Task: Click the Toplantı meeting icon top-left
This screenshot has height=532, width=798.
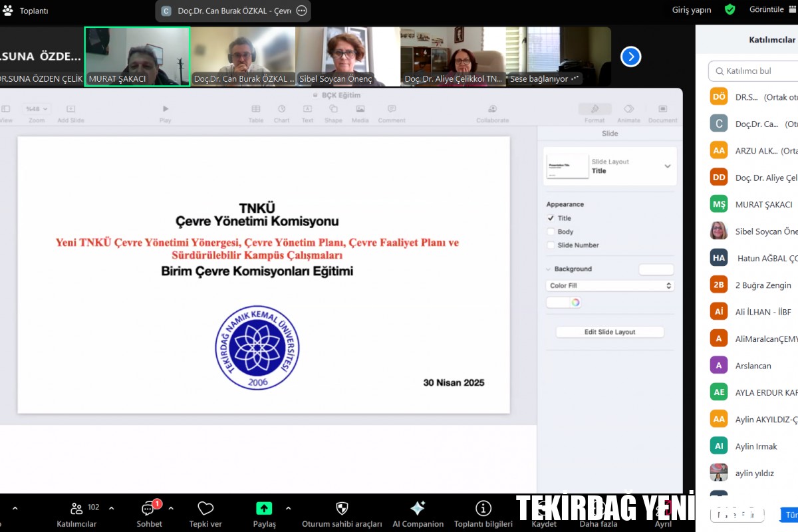Action: click(8, 11)
